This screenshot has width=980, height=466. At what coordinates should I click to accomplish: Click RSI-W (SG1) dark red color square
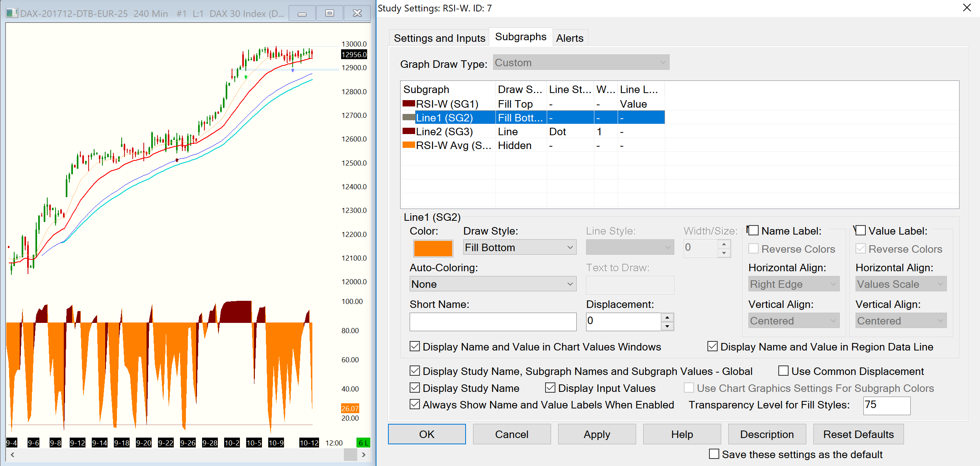pos(409,104)
